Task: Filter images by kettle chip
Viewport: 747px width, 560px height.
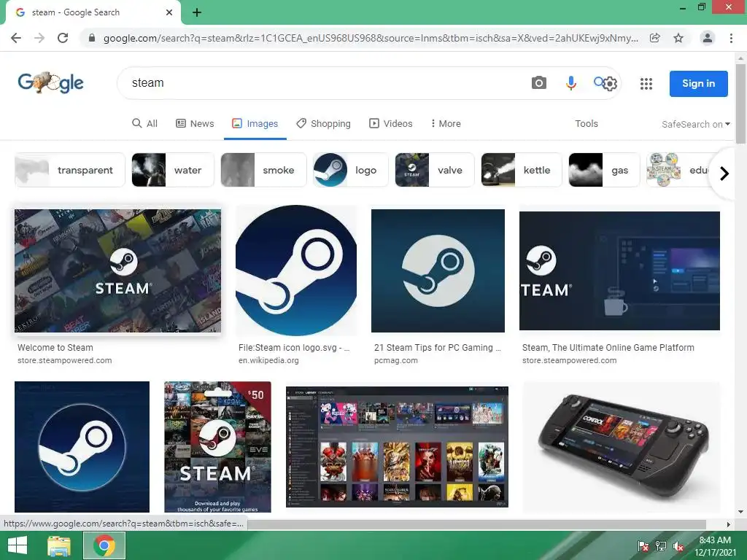Action: (521, 170)
